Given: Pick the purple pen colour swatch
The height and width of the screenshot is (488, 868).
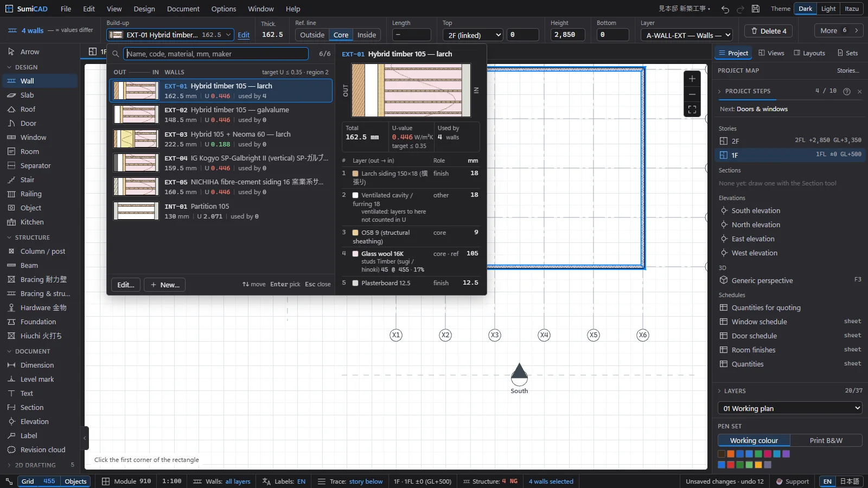Looking at the screenshot, I should coord(786,454).
